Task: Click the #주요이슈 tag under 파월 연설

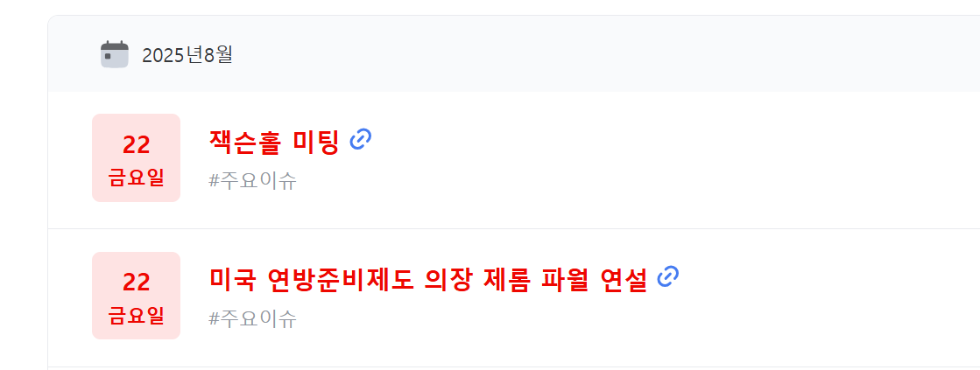Action: point(252,319)
